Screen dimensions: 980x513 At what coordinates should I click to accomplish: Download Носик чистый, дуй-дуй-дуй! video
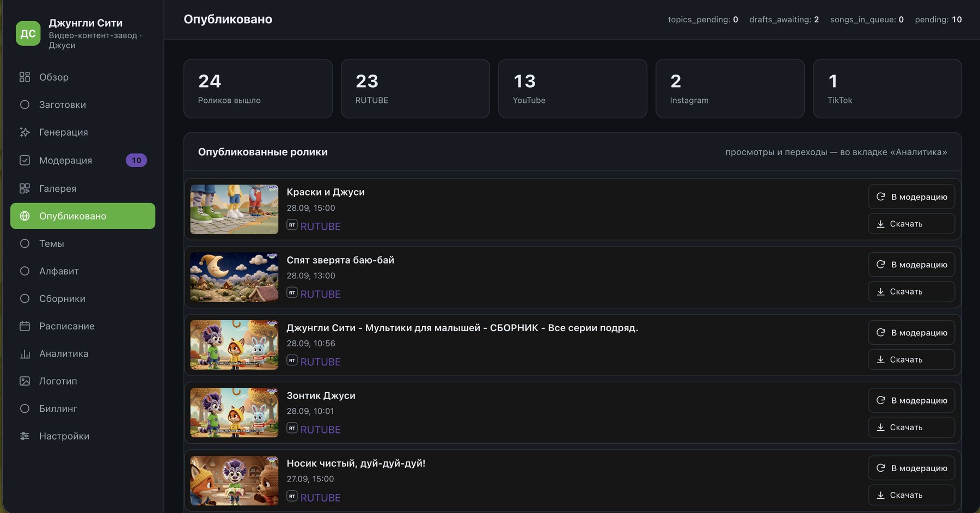[x=911, y=495]
